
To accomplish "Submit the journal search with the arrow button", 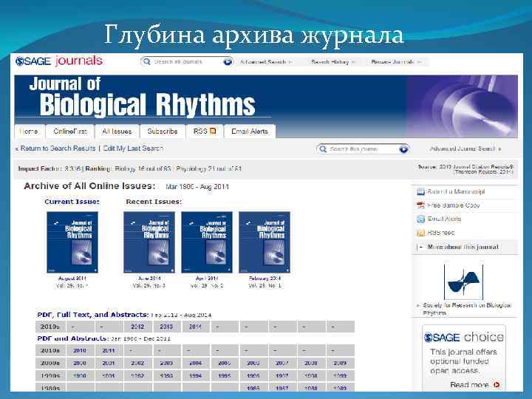I will coord(403,149).
